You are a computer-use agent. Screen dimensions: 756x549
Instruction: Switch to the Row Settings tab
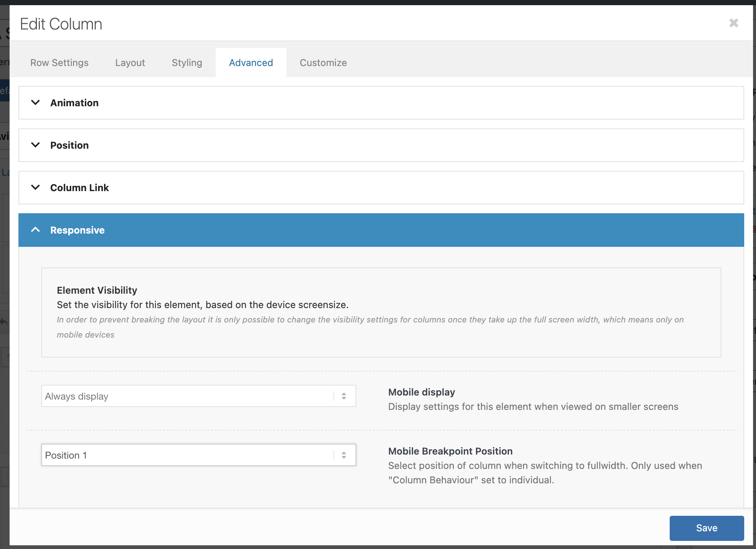pyautogui.click(x=59, y=63)
